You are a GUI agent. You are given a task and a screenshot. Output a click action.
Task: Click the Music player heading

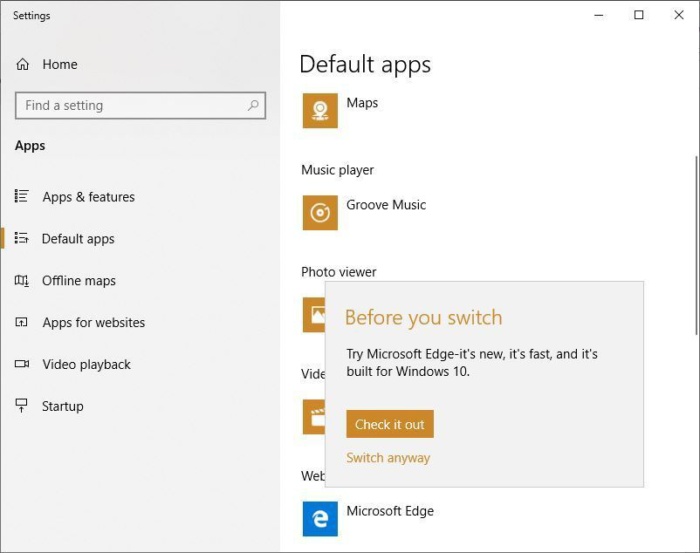pyautogui.click(x=338, y=170)
